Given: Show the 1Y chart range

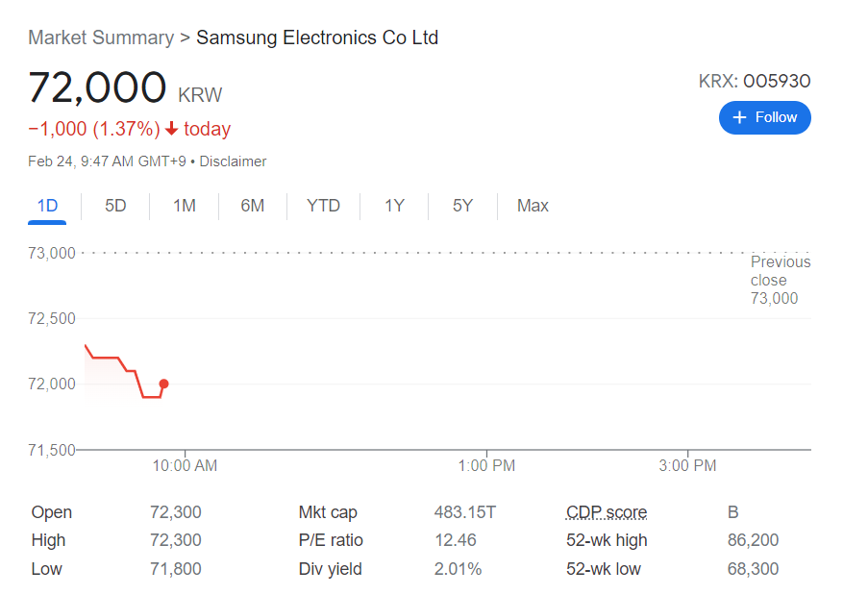Looking at the screenshot, I should [394, 206].
